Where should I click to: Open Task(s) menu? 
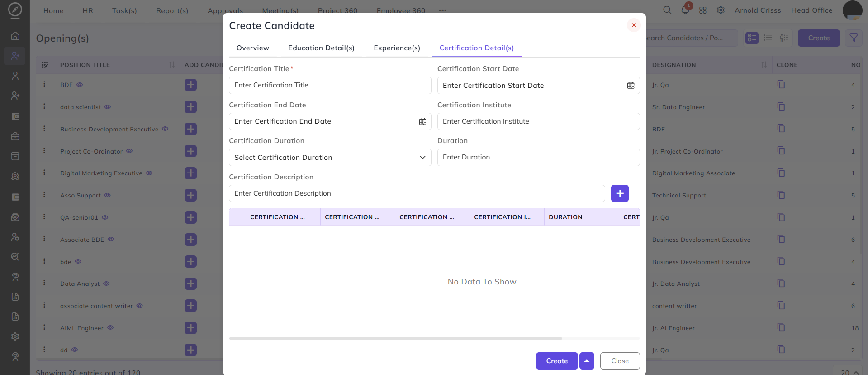point(124,10)
